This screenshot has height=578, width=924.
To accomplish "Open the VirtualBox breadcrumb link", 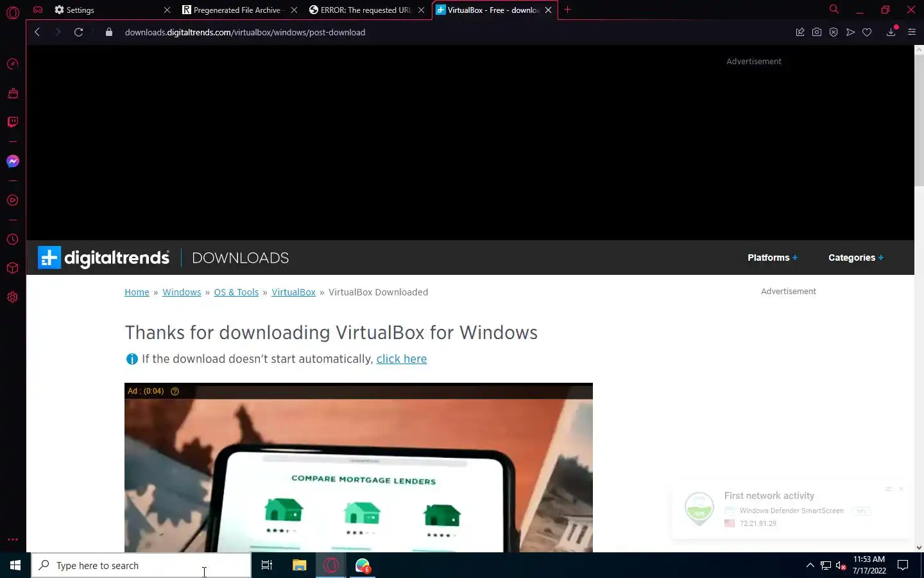I will click(x=293, y=292).
